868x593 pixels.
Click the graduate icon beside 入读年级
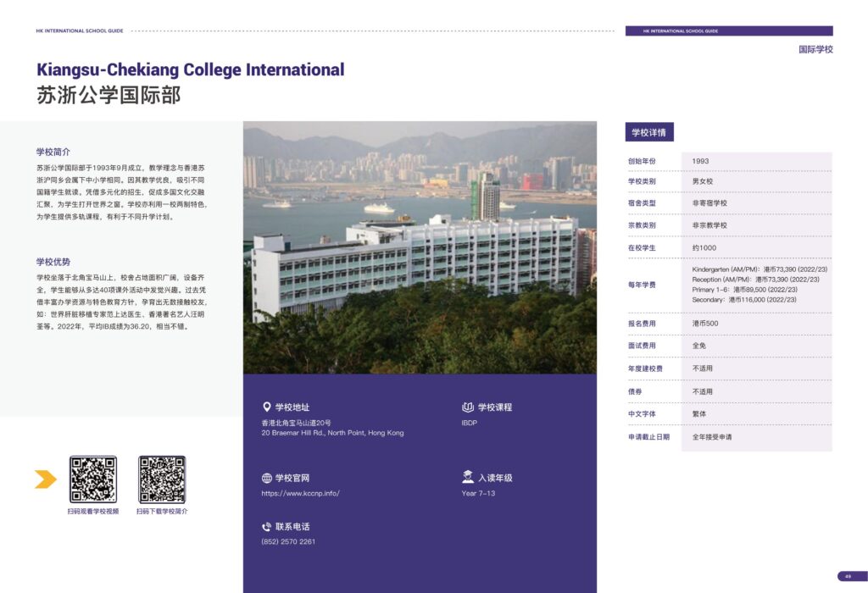(x=468, y=476)
